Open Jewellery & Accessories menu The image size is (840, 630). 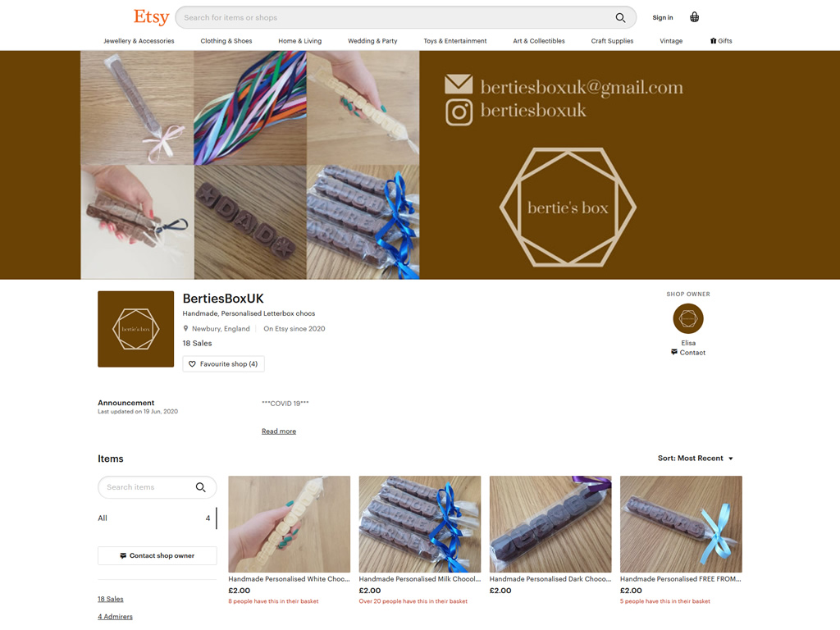[139, 41]
